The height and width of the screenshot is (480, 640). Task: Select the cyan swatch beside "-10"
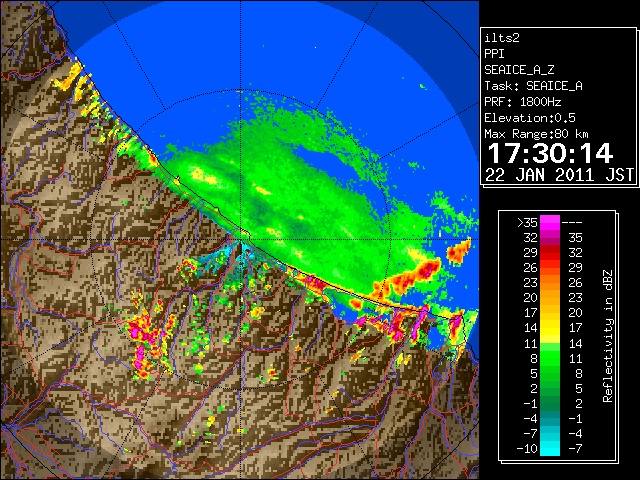pos(550,449)
